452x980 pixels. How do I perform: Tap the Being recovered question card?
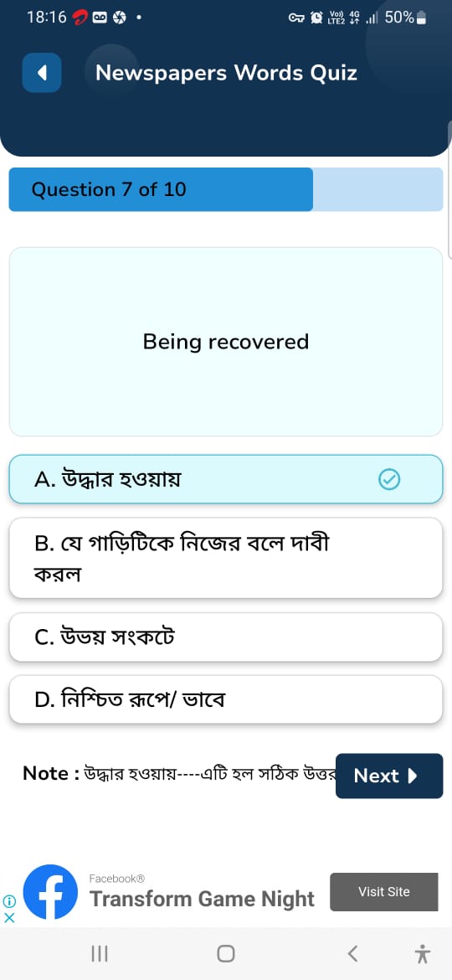pos(226,342)
